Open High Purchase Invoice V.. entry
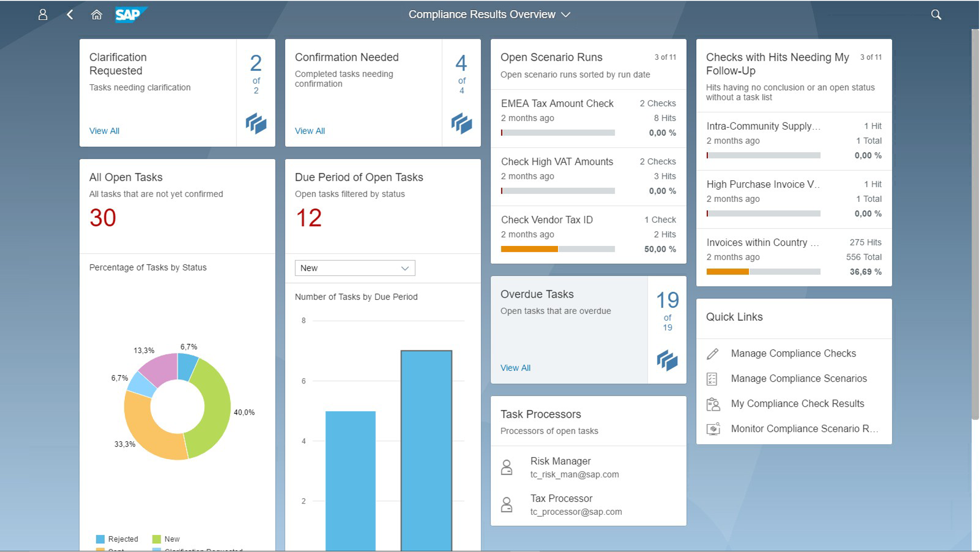Screen dimensions: 980x552 tap(794, 199)
